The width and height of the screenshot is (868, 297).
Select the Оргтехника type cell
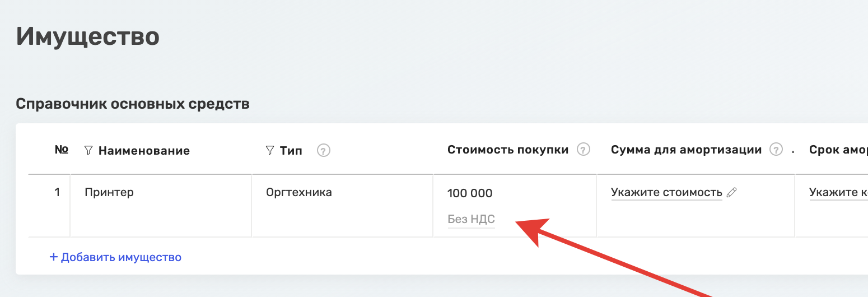[x=343, y=206]
